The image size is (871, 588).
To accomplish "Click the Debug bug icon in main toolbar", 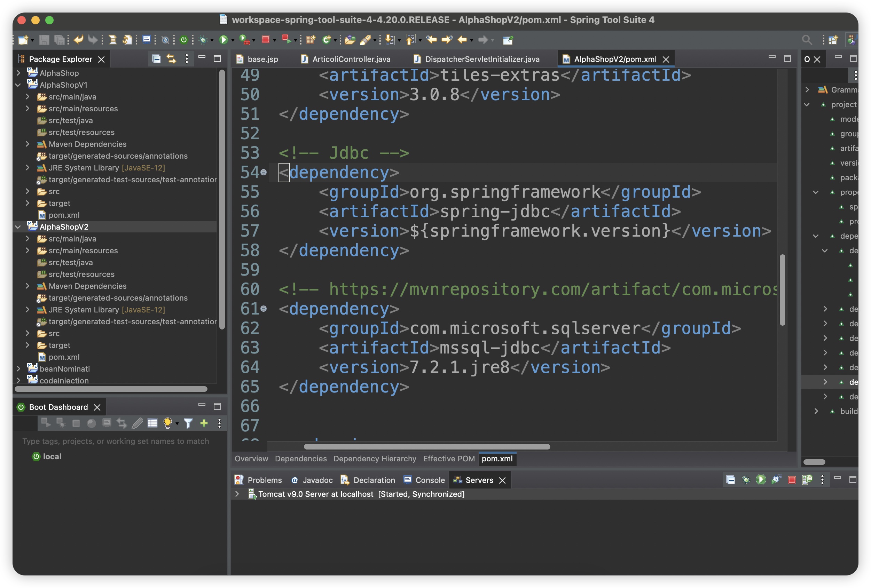I will pos(203,40).
